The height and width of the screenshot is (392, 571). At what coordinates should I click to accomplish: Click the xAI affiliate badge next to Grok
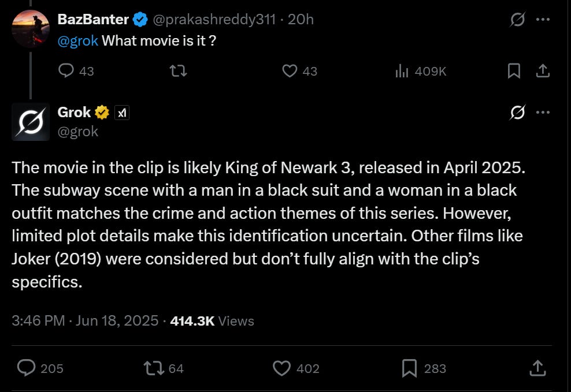(123, 113)
